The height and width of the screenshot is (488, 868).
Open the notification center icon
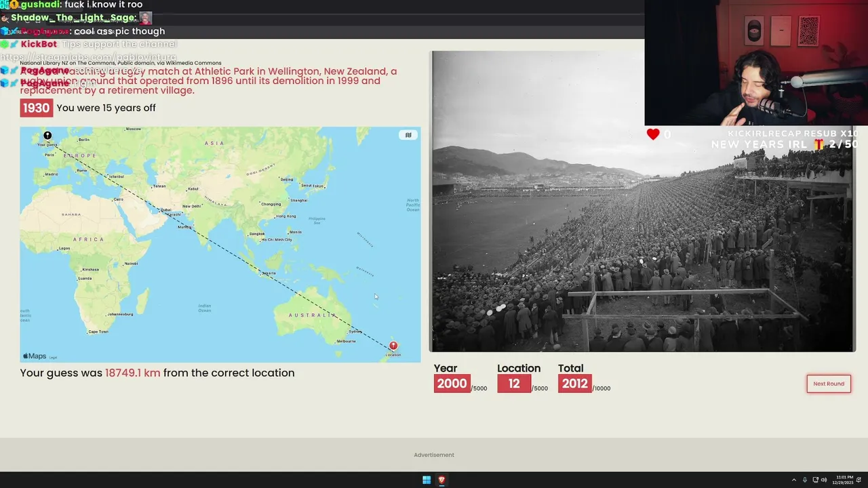859,480
